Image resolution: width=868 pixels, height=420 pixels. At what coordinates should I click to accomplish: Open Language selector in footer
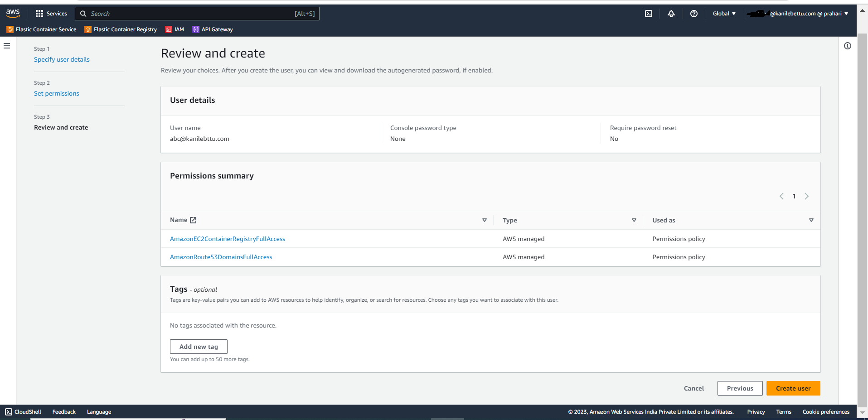pos(99,412)
